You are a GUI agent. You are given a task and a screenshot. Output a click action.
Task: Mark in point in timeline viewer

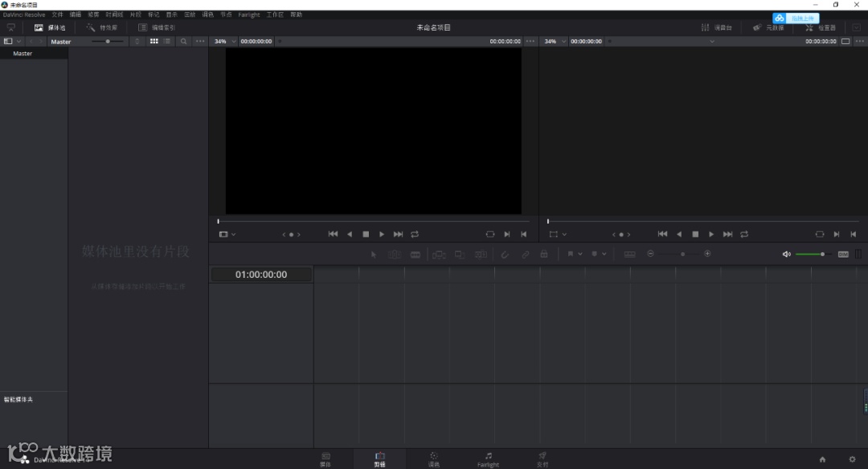coord(837,234)
